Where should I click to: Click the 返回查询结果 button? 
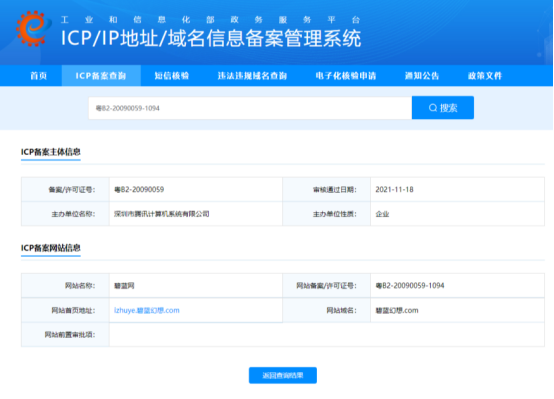(x=283, y=375)
